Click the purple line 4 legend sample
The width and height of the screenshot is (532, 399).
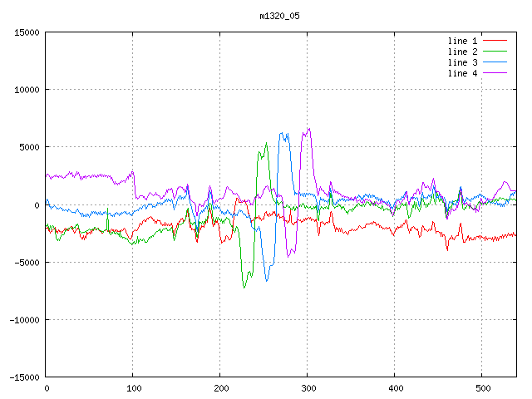[495, 73]
